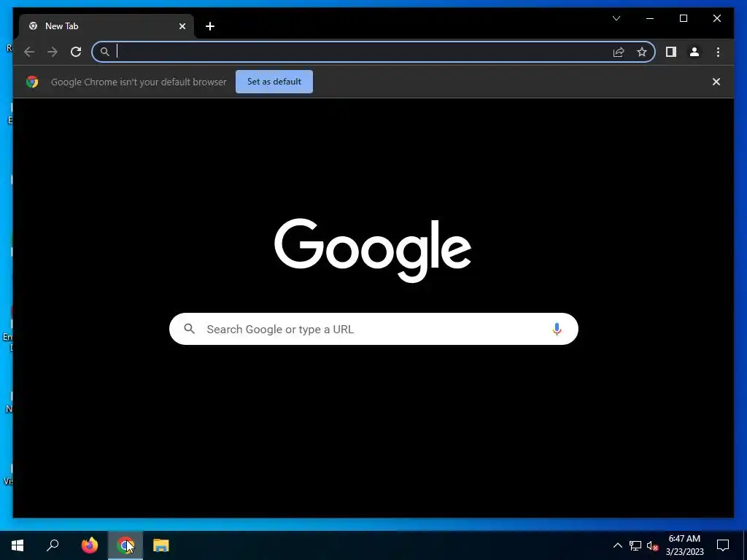Show hidden system tray icons
The height and width of the screenshot is (560, 747).
tap(617, 545)
